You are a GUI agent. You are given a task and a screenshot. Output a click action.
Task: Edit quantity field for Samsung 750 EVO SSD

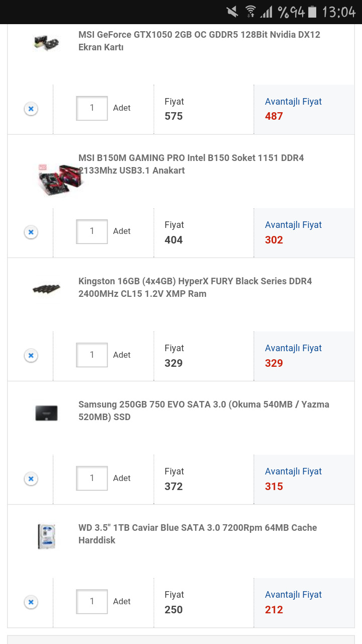pyautogui.click(x=92, y=478)
